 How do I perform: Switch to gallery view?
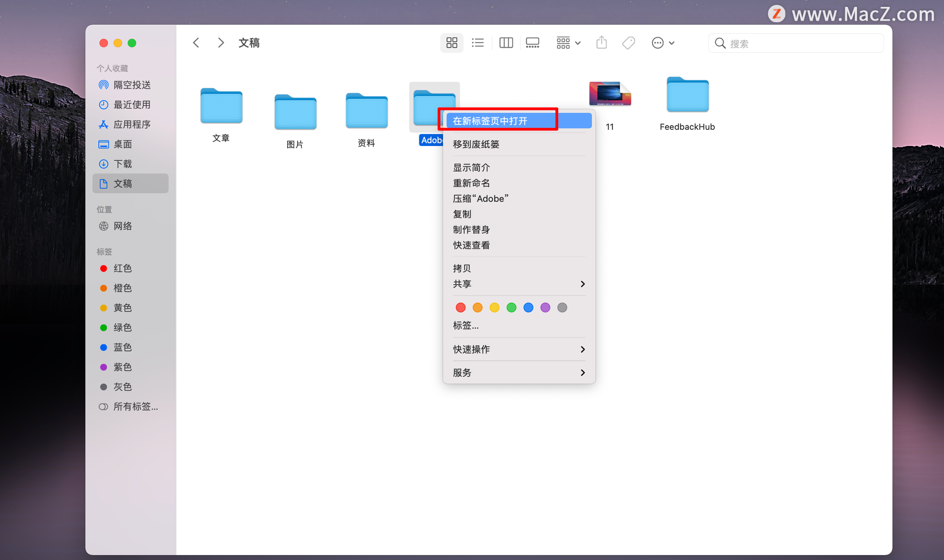click(532, 43)
